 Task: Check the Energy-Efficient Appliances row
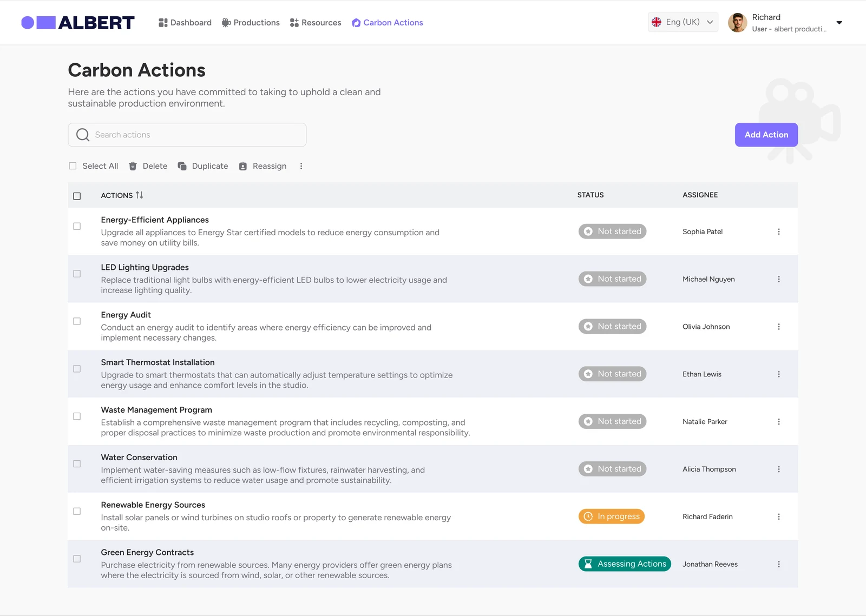[x=77, y=226]
